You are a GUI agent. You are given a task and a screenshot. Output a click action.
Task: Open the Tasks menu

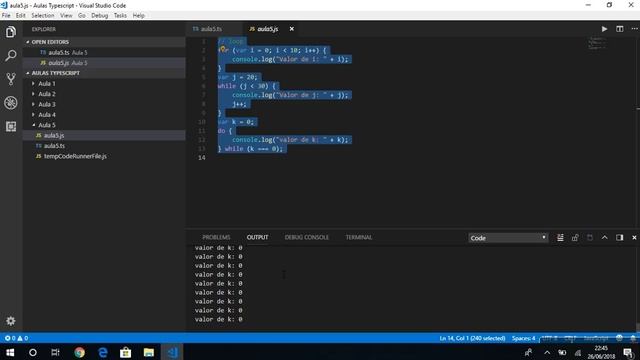click(x=120, y=16)
